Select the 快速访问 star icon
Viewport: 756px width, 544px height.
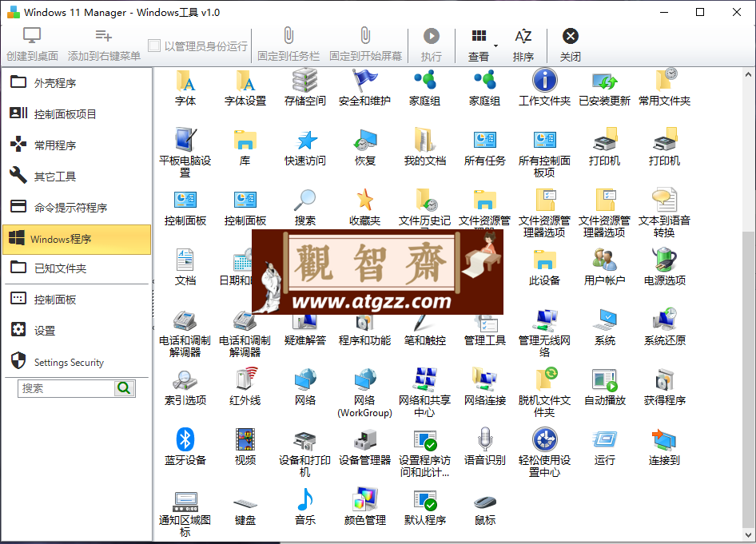pos(305,148)
